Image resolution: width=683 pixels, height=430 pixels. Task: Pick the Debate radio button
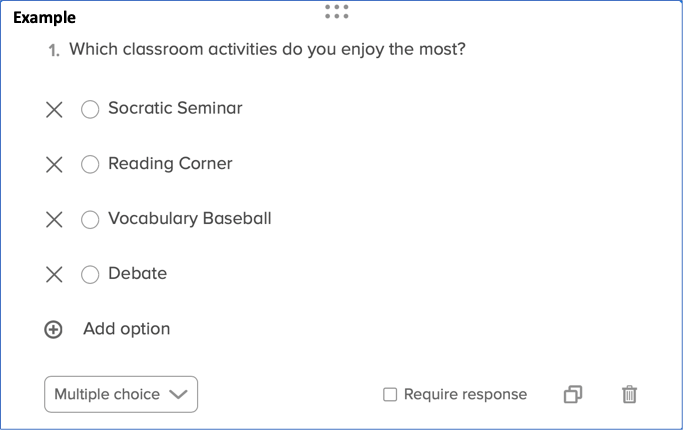coord(90,275)
